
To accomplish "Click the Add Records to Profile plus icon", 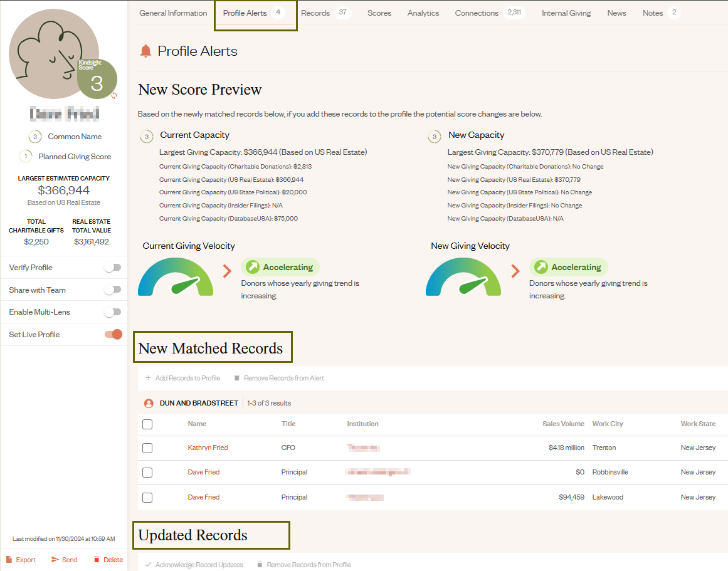I will pyautogui.click(x=149, y=378).
